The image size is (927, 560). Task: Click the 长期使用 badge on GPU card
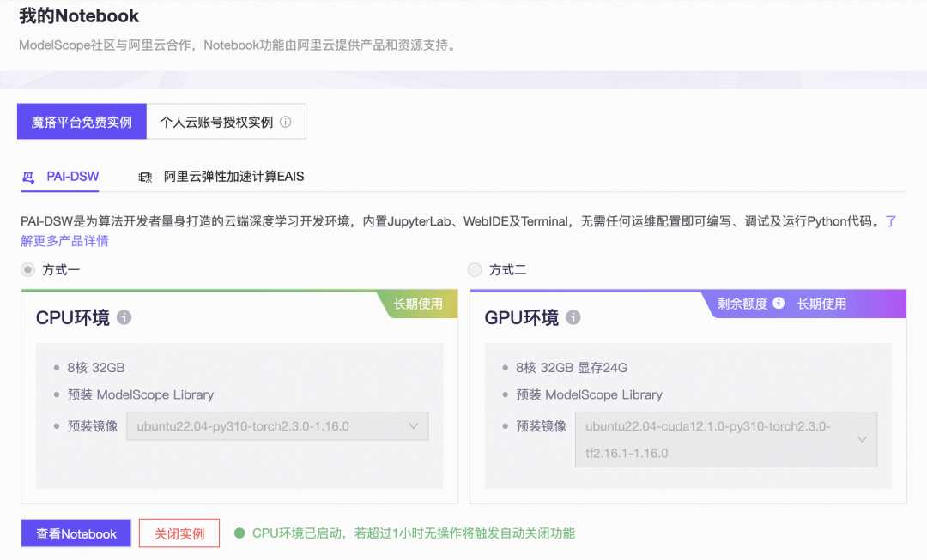[x=821, y=304]
